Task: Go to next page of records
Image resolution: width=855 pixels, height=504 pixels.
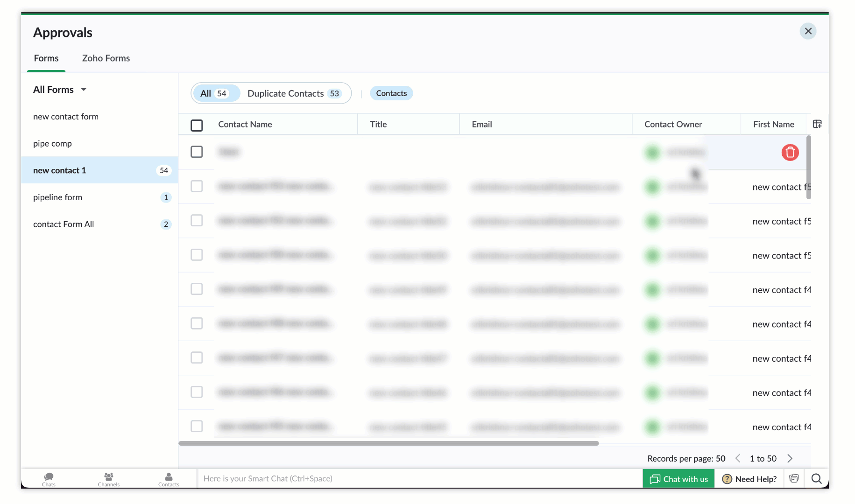Action: 790,459
